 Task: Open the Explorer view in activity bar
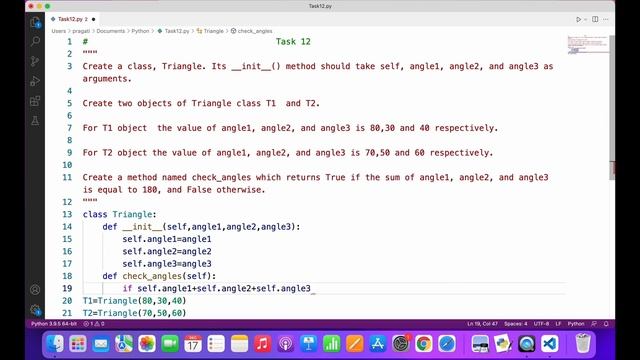(x=35, y=22)
